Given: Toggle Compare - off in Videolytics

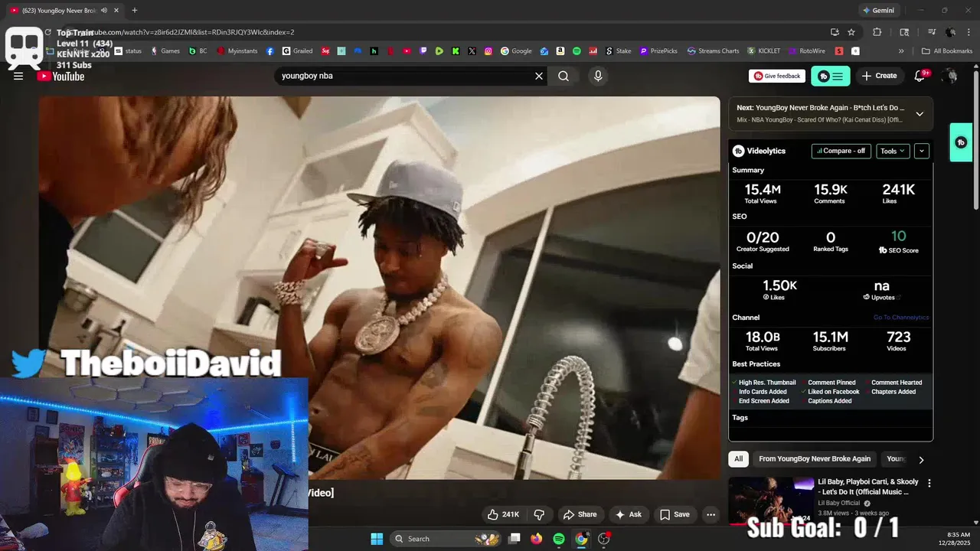Looking at the screenshot, I should [841, 151].
